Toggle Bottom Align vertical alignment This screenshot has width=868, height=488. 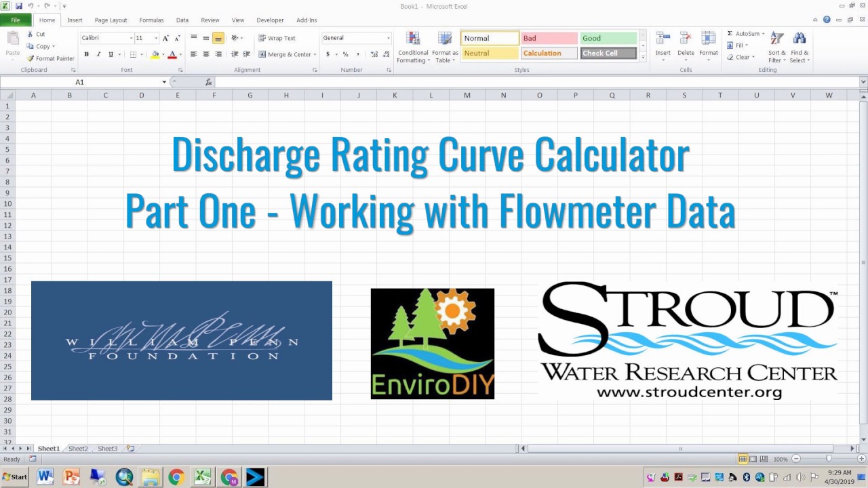(x=218, y=38)
